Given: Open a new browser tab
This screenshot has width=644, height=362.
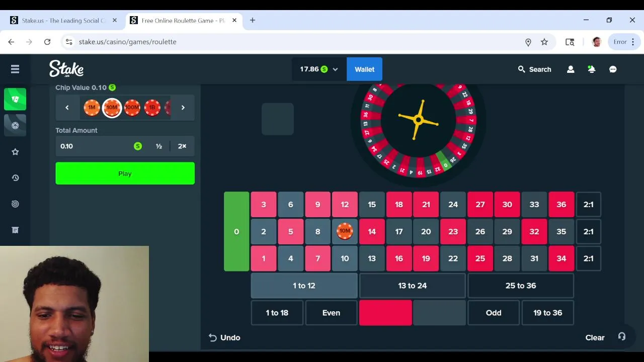Looking at the screenshot, I should point(253,20).
